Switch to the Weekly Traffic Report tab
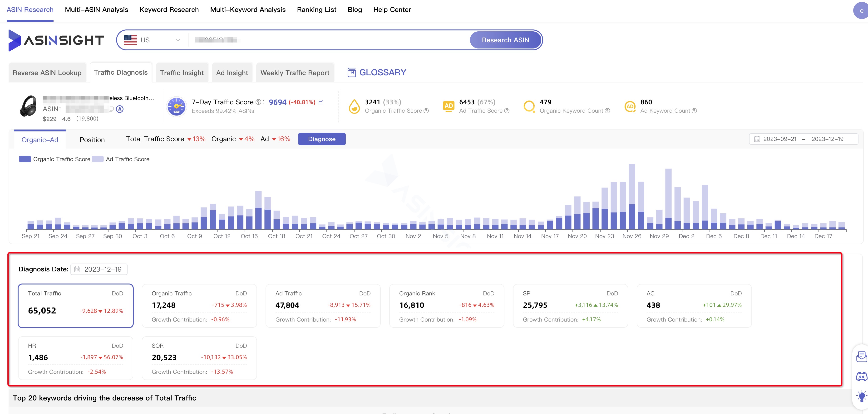The image size is (868, 414). coord(295,72)
